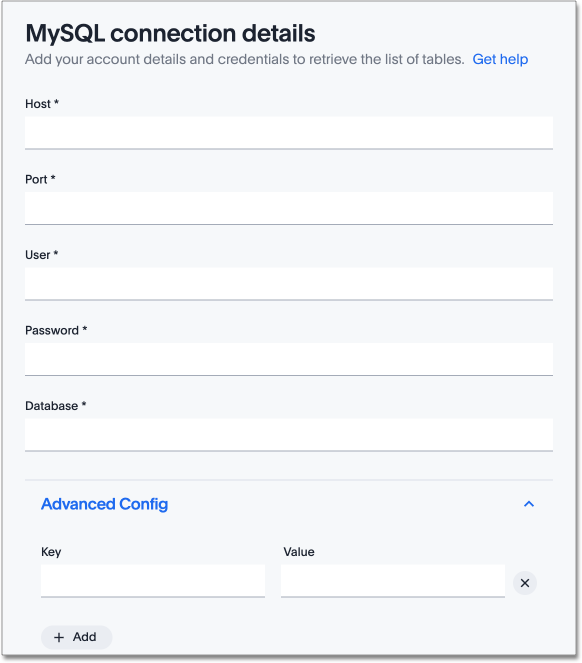Click into the Value field
This screenshot has width=582, height=663.
point(393,581)
